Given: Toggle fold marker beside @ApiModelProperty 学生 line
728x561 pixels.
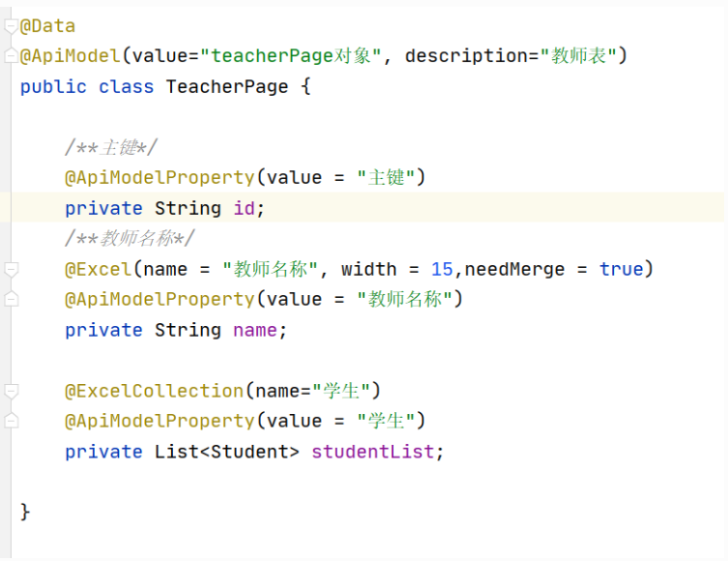Looking at the screenshot, I should [11, 421].
